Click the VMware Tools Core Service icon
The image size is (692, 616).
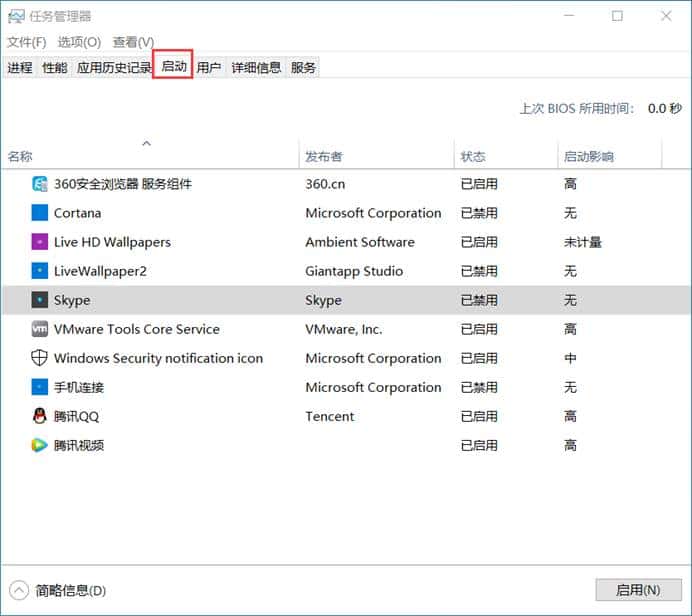point(40,329)
